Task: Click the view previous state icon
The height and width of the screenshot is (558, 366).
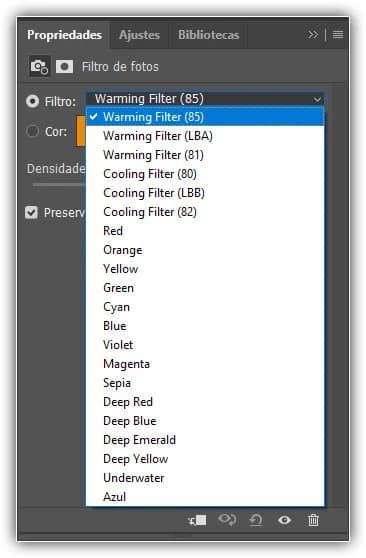Action: [227, 520]
